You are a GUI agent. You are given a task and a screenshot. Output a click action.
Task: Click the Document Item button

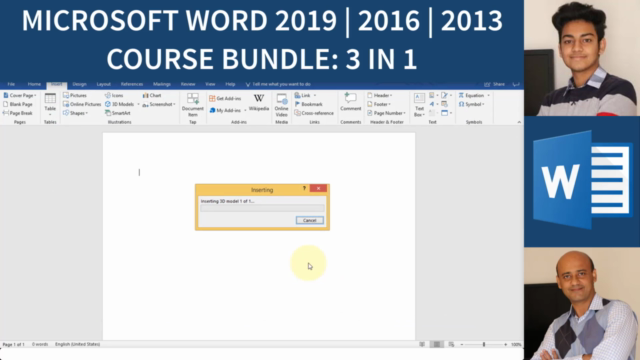193,104
